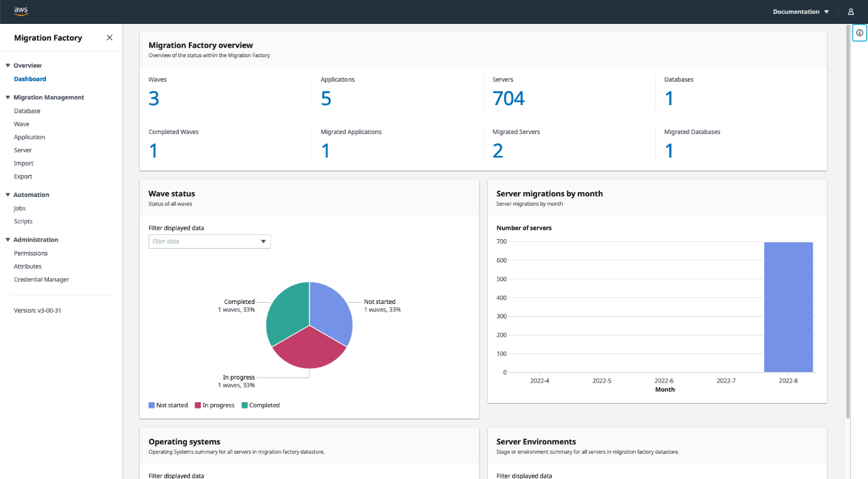Close the Migration Factory sidebar with the X

click(x=109, y=38)
